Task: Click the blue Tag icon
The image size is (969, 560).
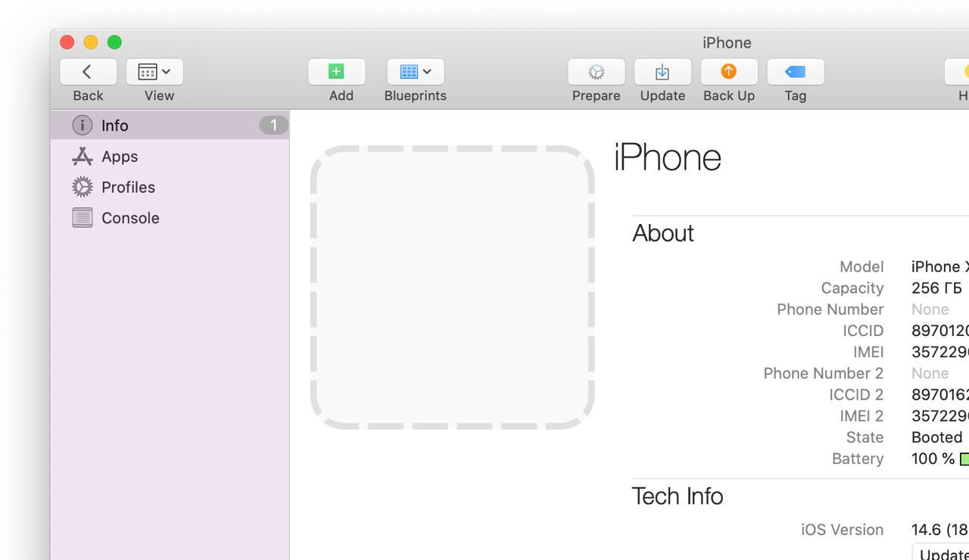Action: pyautogui.click(x=796, y=72)
